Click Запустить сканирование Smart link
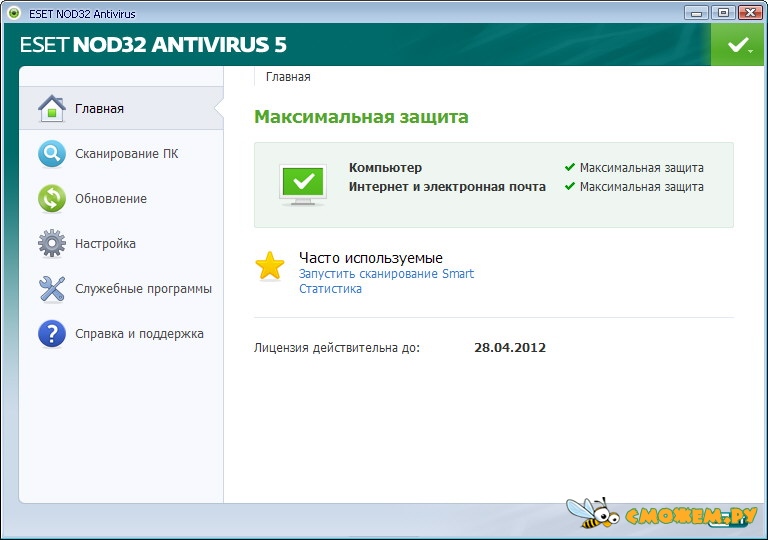 tap(386, 274)
